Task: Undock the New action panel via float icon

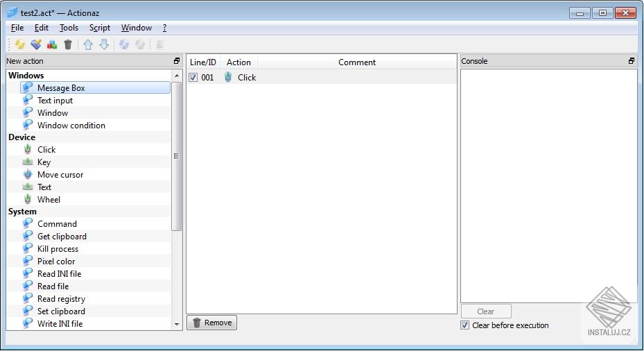Action: point(177,61)
